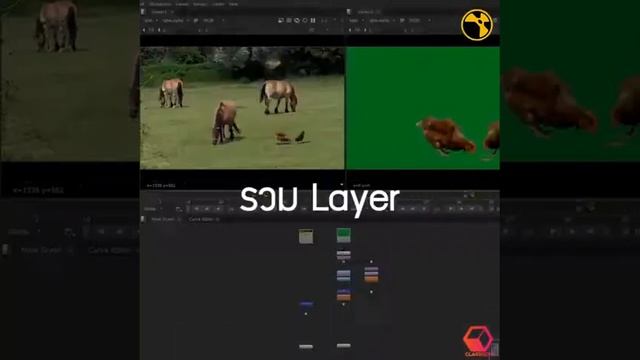Click the horses footage in Viewer1
The image size is (640, 360).
(x=242, y=108)
